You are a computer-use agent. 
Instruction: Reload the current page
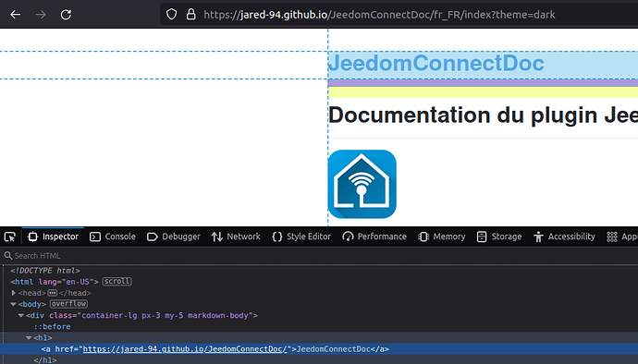[66, 15]
